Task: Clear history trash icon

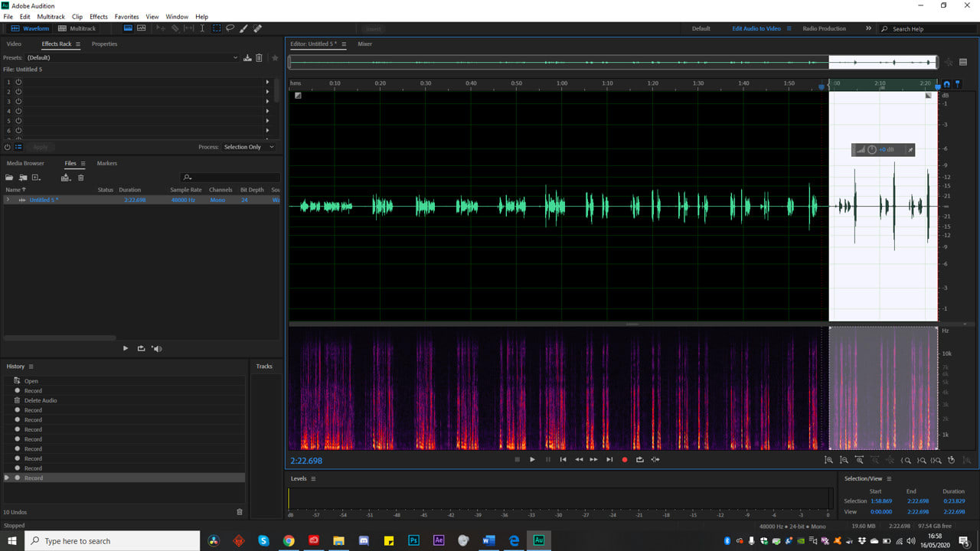Action: tap(240, 512)
